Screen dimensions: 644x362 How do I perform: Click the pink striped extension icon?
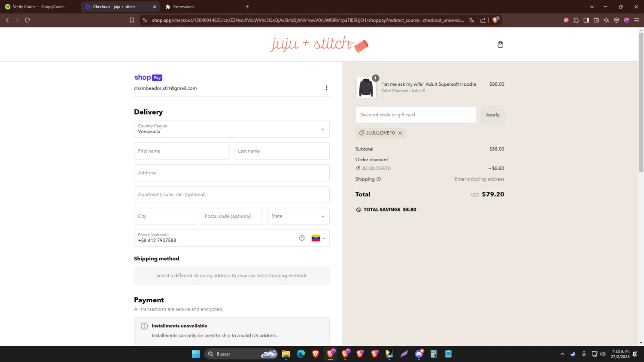click(566, 20)
